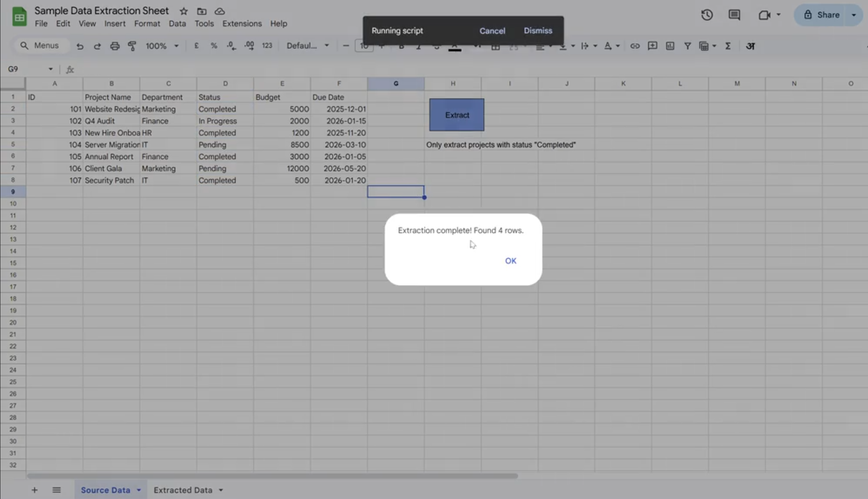
Task: Open the Extensions menu
Action: (242, 24)
